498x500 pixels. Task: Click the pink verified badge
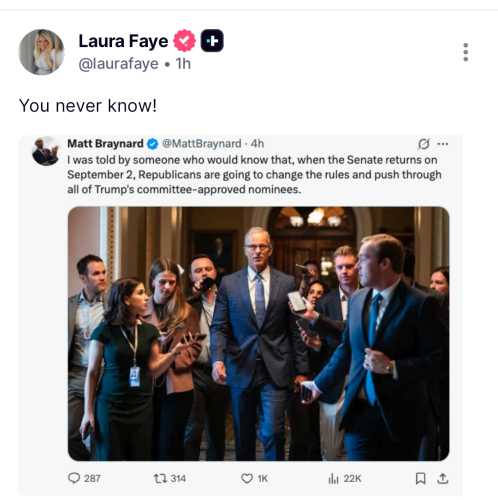point(184,41)
